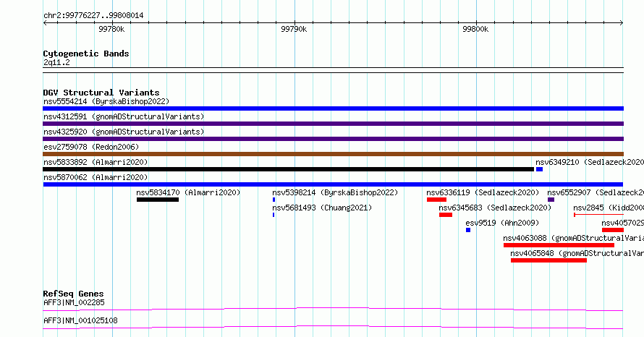Select the red nsv4065848 variant bar

tap(548, 260)
